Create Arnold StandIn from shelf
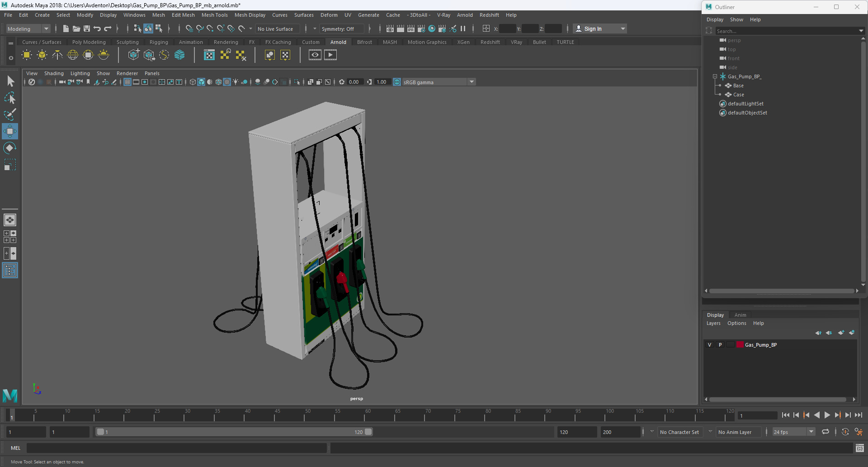The width and height of the screenshot is (868, 467). point(134,55)
